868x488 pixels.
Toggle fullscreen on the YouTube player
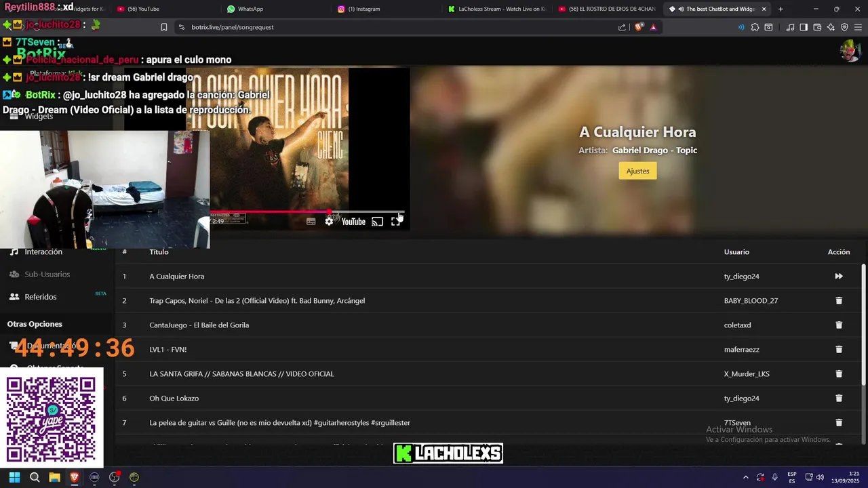point(396,222)
